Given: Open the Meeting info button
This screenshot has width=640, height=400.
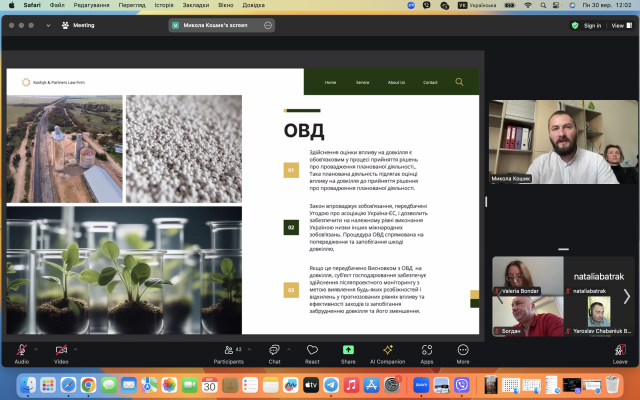Looking at the screenshot, I should coord(78,25).
